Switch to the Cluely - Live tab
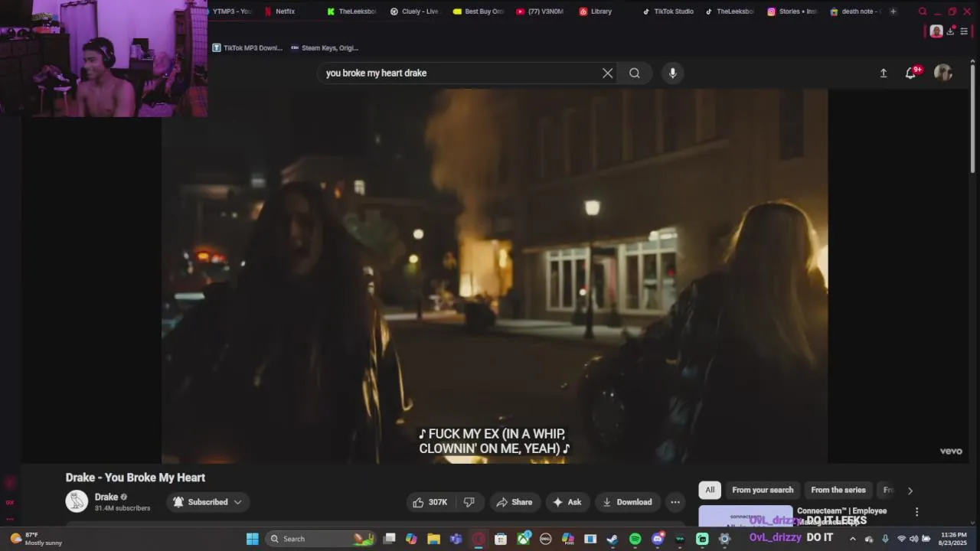 (415, 11)
